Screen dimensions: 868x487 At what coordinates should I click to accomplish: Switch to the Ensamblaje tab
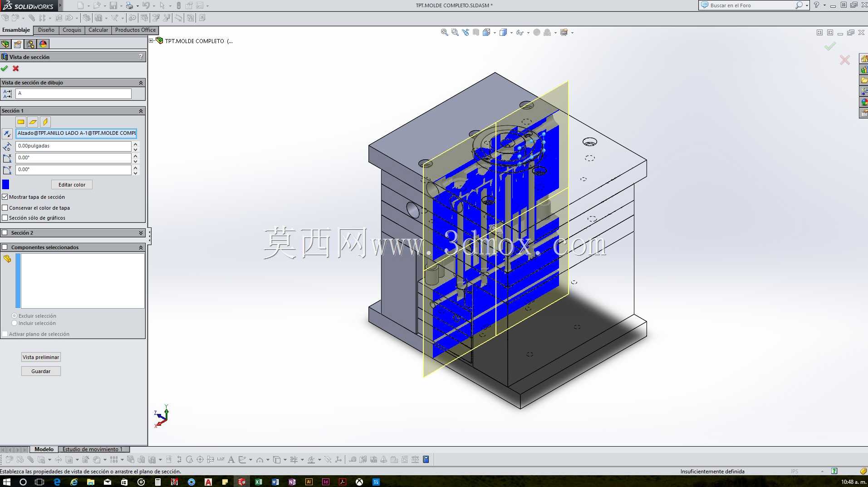pyautogui.click(x=16, y=30)
